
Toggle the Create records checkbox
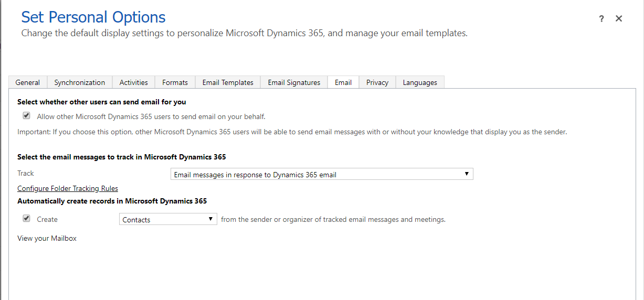(26, 219)
